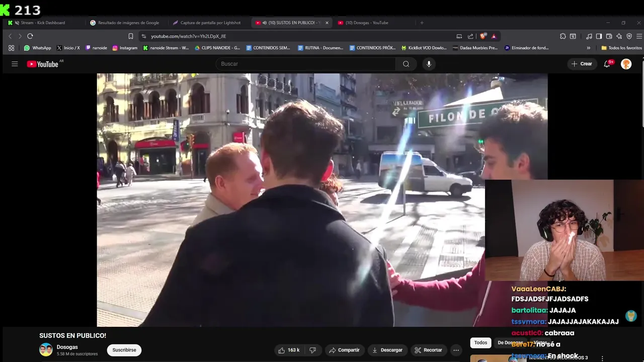Open CONTENIDOS SEM... document bookmark
Image resolution: width=644 pixels, height=362 pixels.
tap(268, 48)
